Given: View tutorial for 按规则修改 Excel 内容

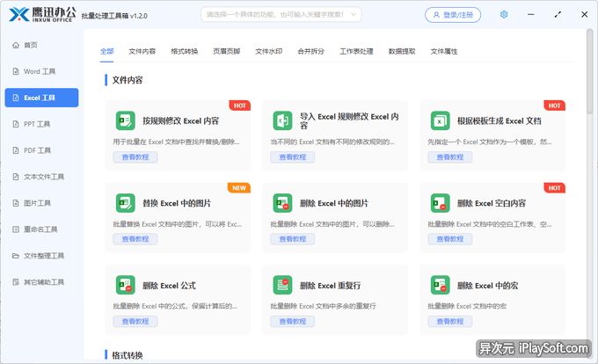Looking at the screenshot, I should click(x=135, y=157).
